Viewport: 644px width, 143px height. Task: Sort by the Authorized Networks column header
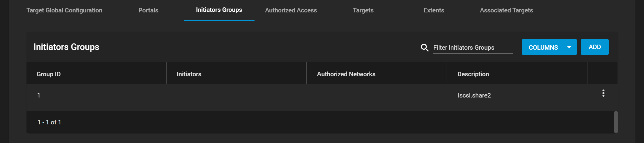(346, 74)
